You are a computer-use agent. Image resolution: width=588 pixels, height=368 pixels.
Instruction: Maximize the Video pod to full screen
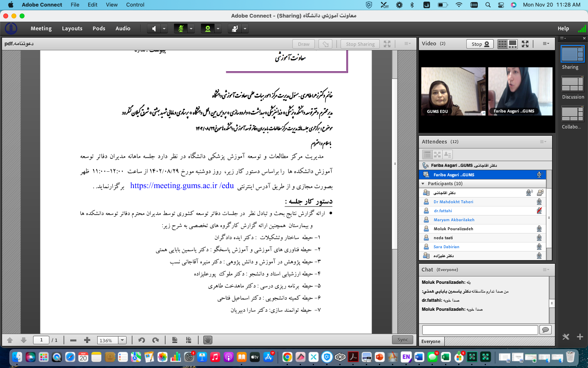[525, 44]
